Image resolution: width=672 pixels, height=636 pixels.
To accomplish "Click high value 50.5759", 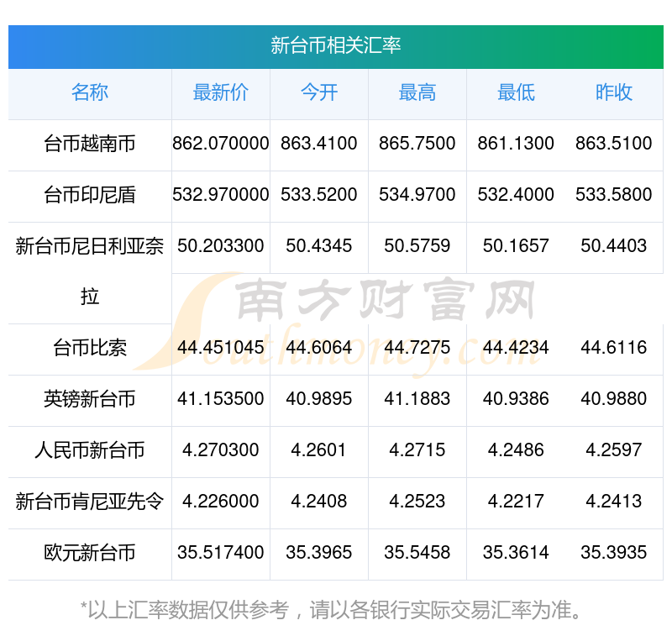I will click(x=417, y=246).
